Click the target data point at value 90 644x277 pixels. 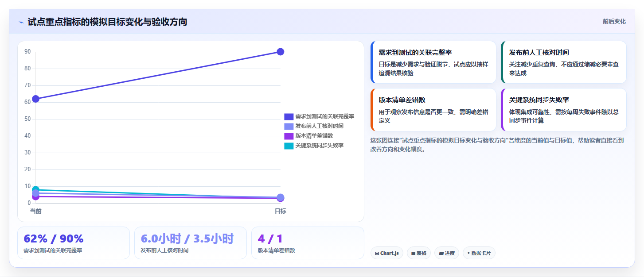coord(280,52)
